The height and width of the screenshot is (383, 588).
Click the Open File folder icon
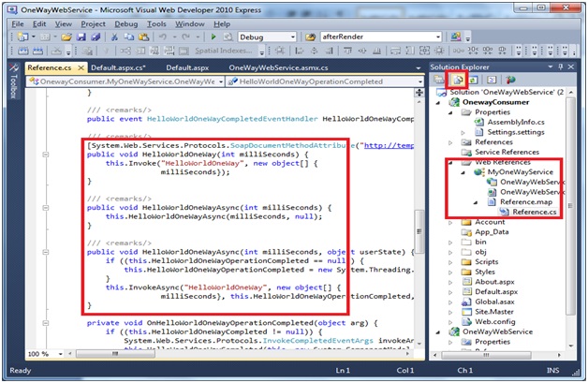tap(66, 37)
